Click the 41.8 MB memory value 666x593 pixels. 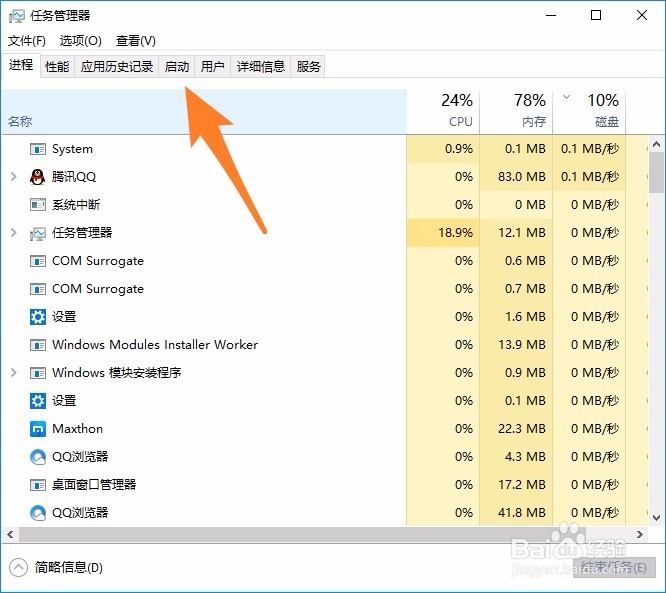(522, 513)
